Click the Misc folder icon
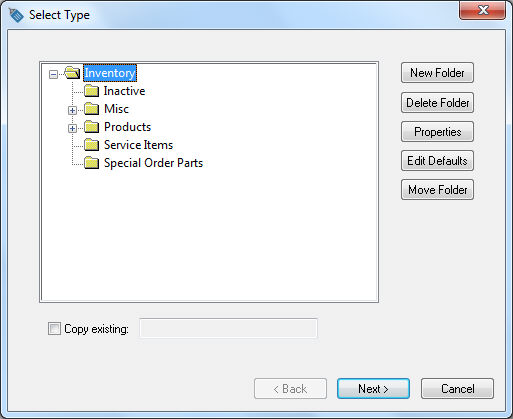 (91, 109)
